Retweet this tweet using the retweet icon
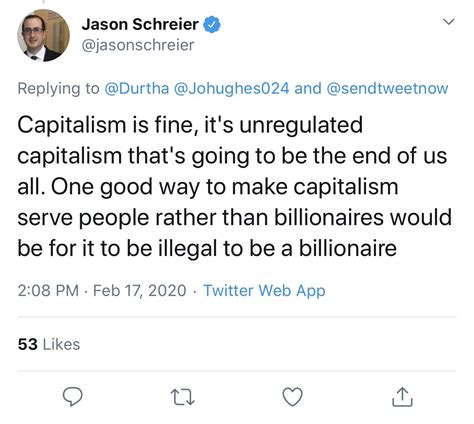 [x=182, y=397]
